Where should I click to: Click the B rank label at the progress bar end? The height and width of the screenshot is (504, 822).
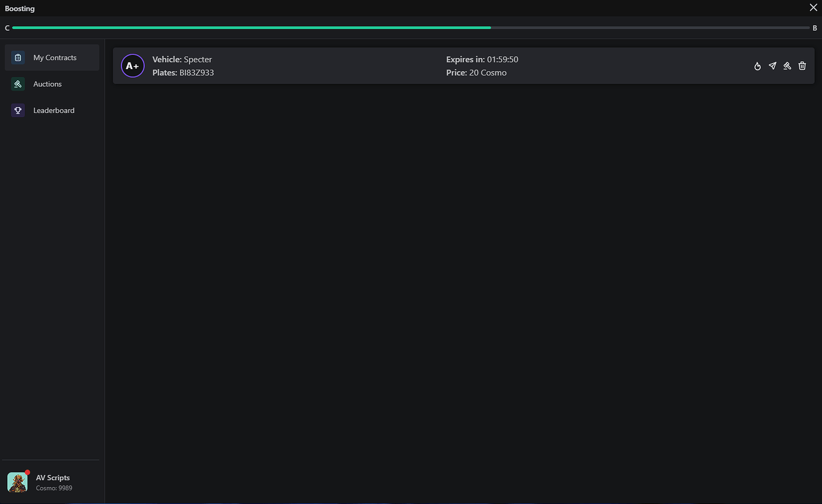point(815,27)
